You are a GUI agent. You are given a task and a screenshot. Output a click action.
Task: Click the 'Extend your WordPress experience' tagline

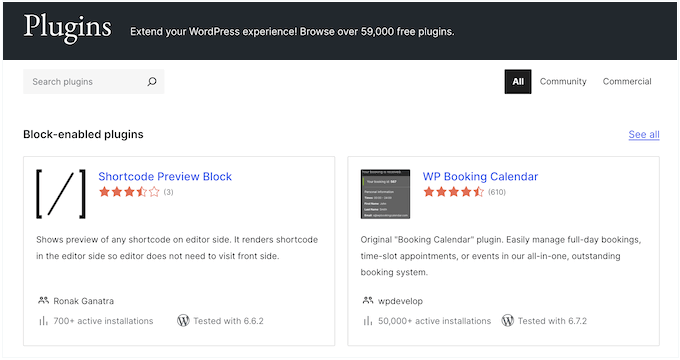pos(292,32)
